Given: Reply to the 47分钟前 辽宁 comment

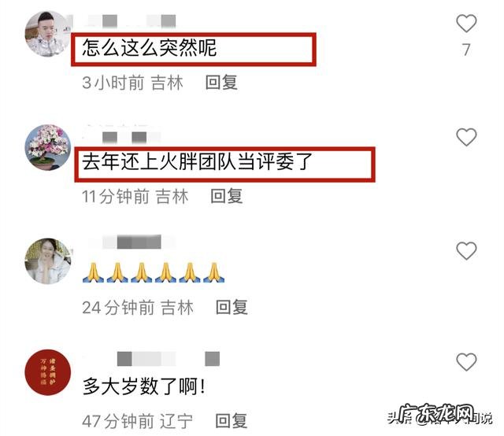Looking at the screenshot, I should 231,420.
